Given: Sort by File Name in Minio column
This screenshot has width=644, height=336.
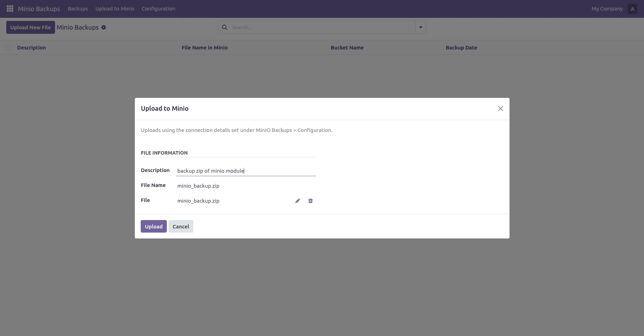Looking at the screenshot, I should tap(204, 48).
